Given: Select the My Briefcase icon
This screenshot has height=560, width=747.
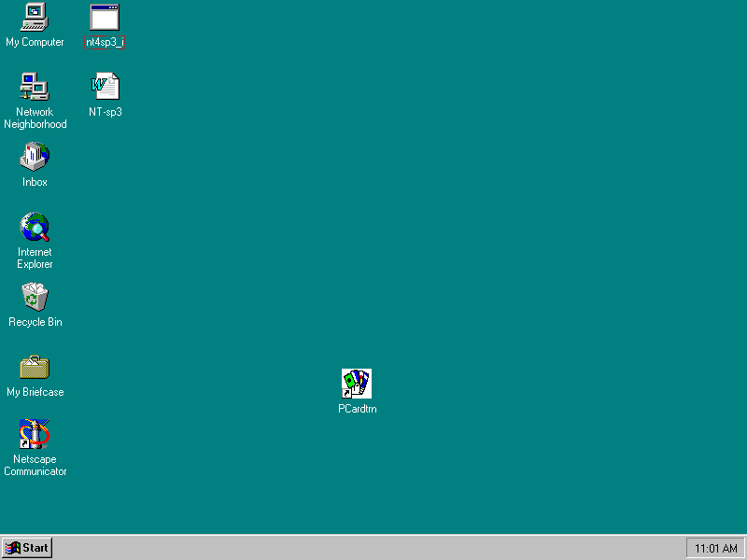Looking at the screenshot, I should (x=35, y=367).
